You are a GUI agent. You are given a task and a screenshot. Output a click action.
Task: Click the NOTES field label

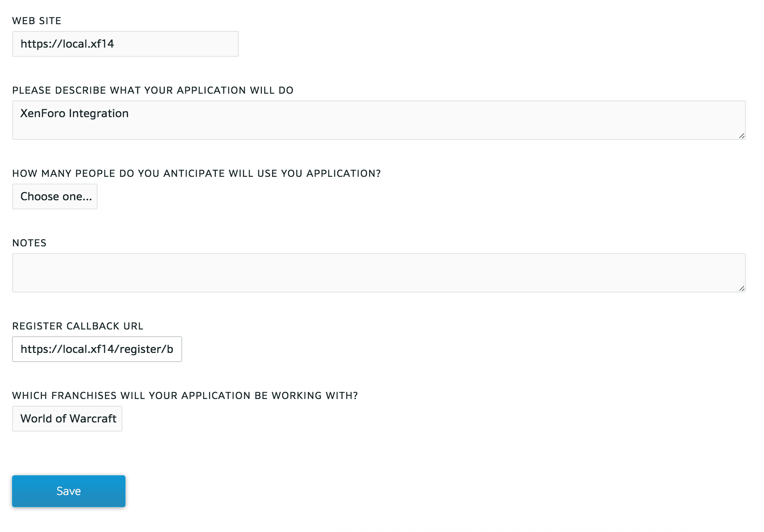coord(29,243)
